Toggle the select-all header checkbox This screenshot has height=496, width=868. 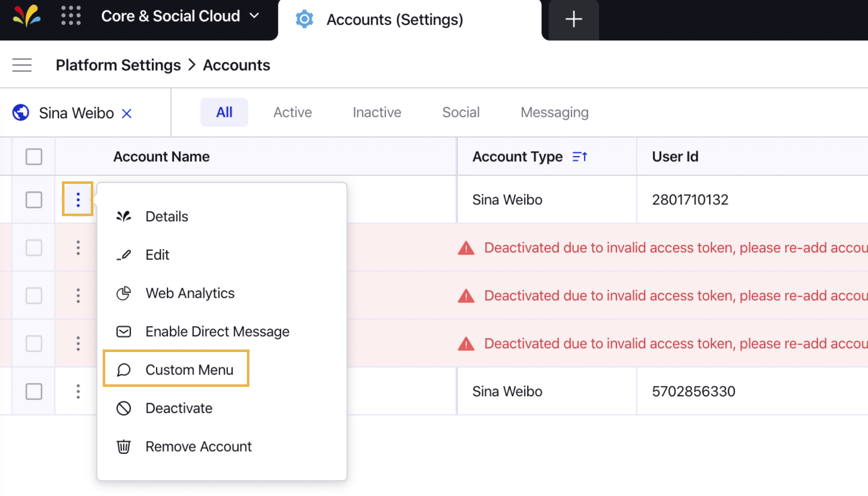click(x=34, y=156)
